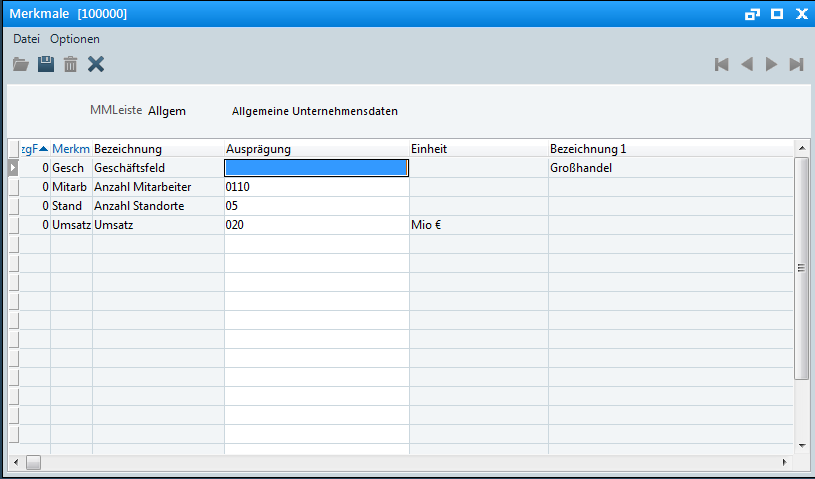Image resolution: width=815 pixels, height=479 pixels.
Task: Click the sorted zgF column header arrow
Action: point(44,149)
